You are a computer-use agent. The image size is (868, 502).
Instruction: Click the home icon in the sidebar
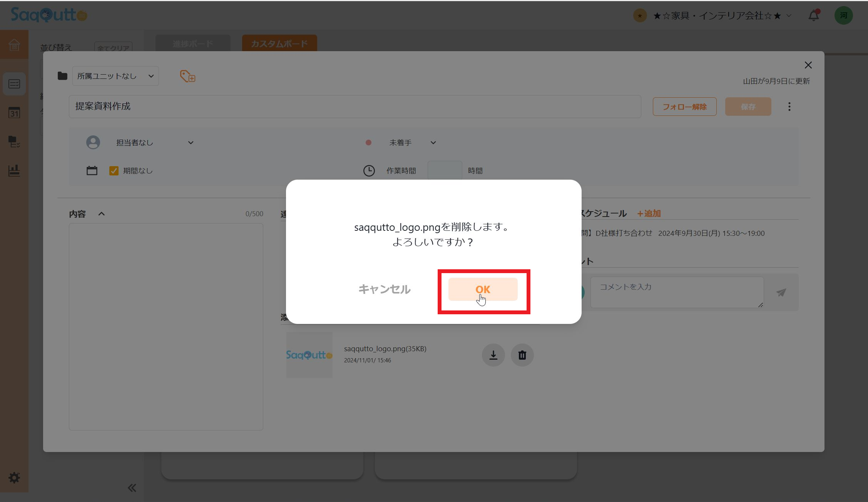pyautogui.click(x=14, y=45)
